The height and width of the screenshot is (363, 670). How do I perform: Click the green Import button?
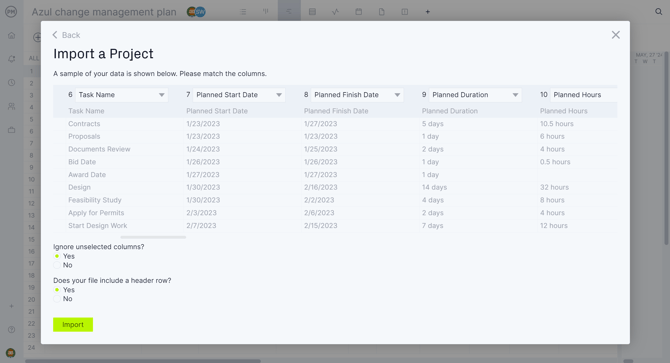click(73, 325)
